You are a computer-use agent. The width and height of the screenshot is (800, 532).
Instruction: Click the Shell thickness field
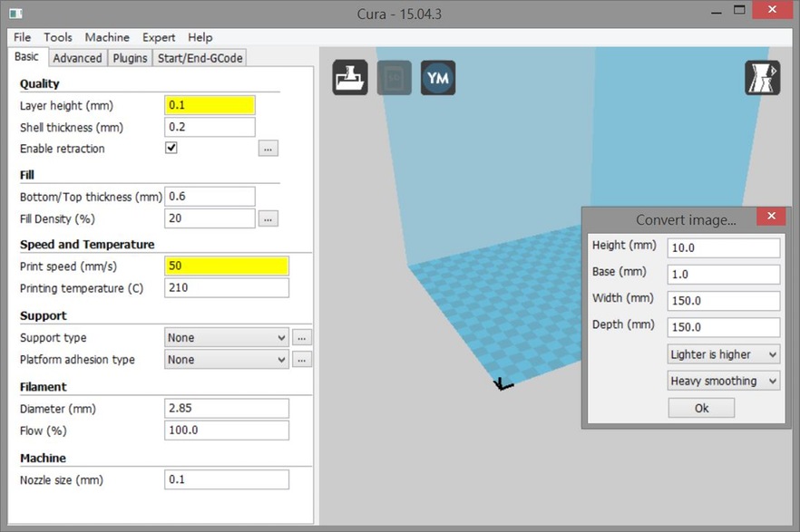click(x=210, y=127)
